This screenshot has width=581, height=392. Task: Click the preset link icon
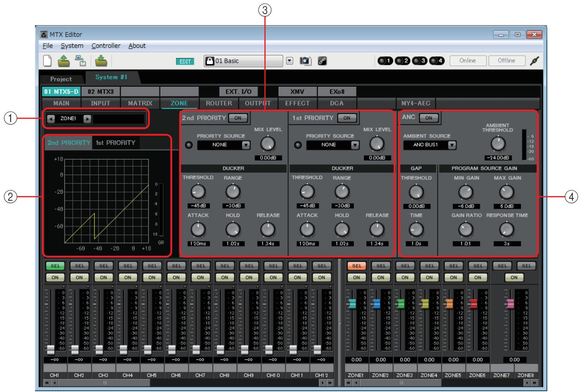(x=322, y=61)
